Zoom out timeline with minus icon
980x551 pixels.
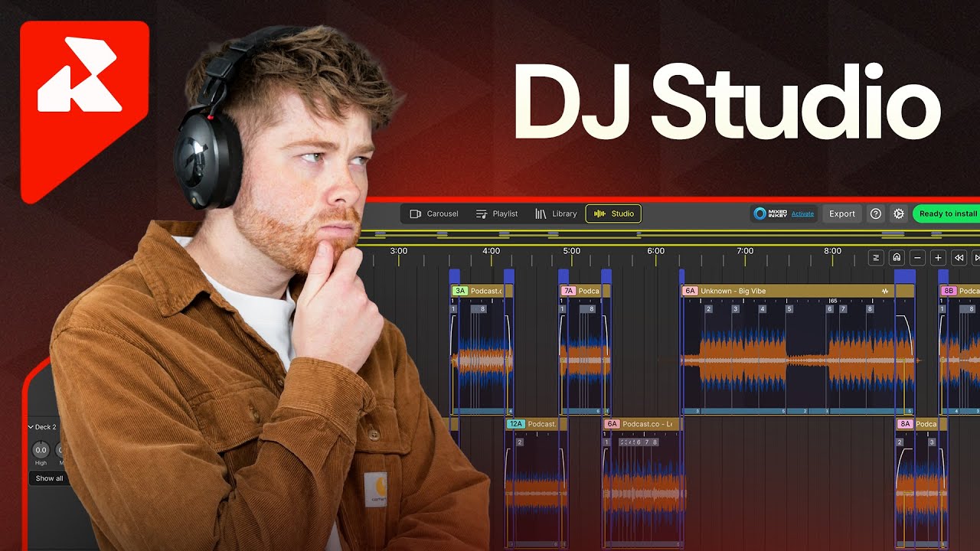(917, 258)
